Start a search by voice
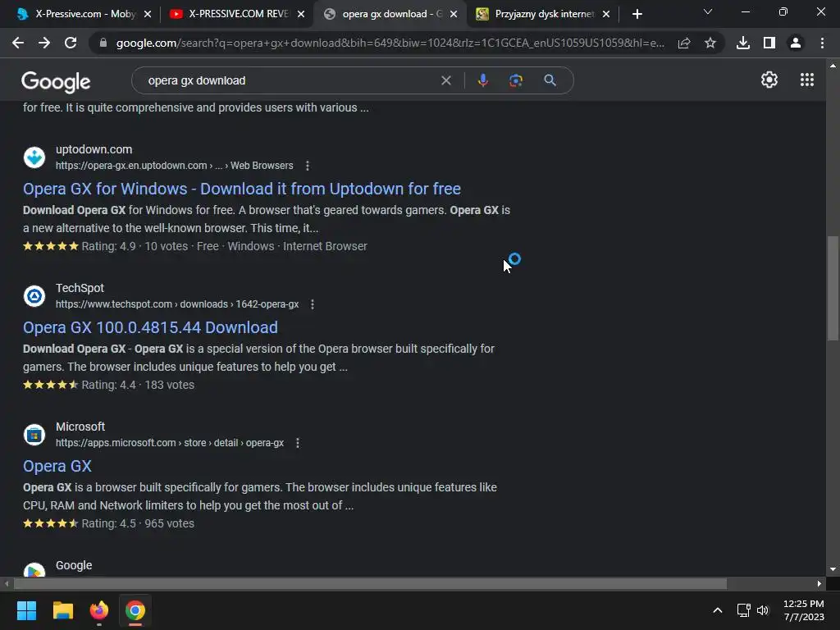Image resolution: width=840 pixels, height=630 pixels. pos(482,80)
